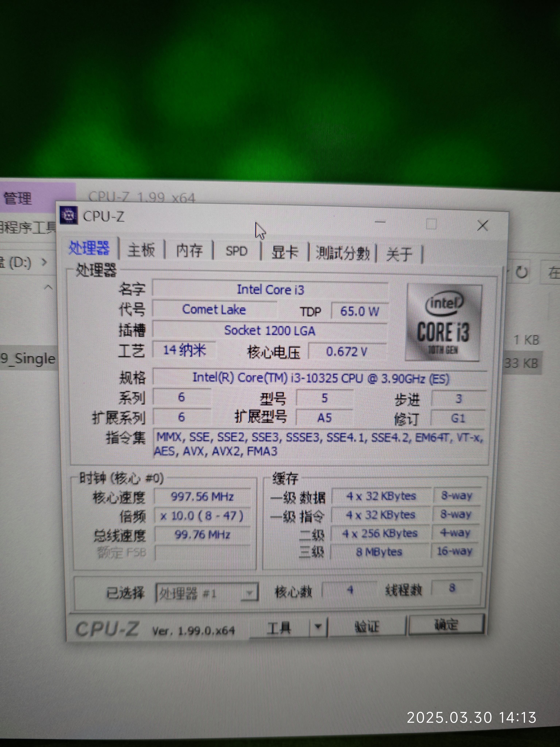Viewport: 560px width, 747px height.
Task: Click the D: drive breadcrumb chevron
Action: coord(44,262)
